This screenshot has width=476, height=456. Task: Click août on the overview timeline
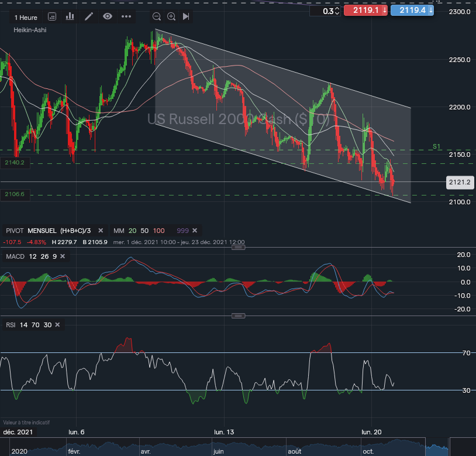[x=295, y=451]
